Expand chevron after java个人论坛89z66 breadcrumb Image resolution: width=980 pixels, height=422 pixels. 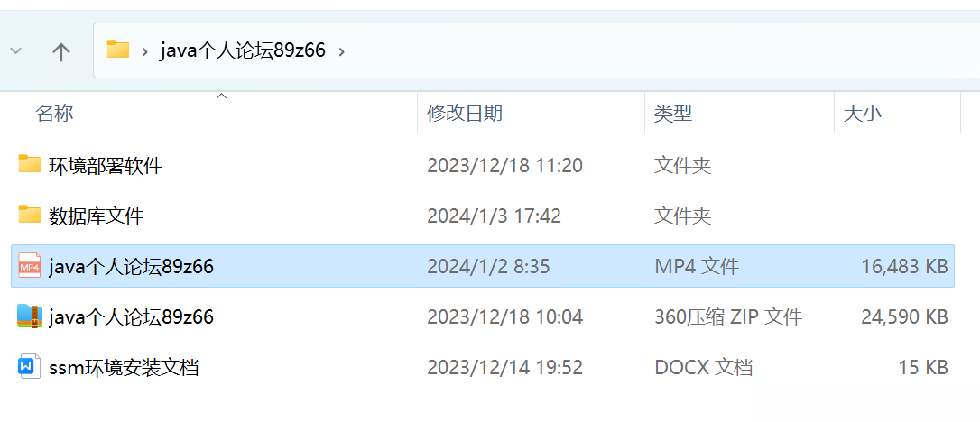pos(341,51)
